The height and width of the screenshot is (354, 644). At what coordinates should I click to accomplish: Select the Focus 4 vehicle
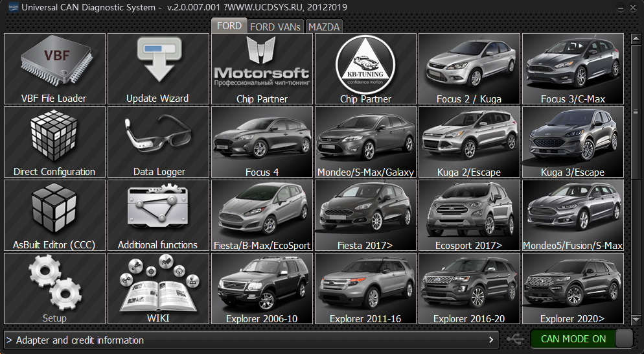tap(262, 142)
